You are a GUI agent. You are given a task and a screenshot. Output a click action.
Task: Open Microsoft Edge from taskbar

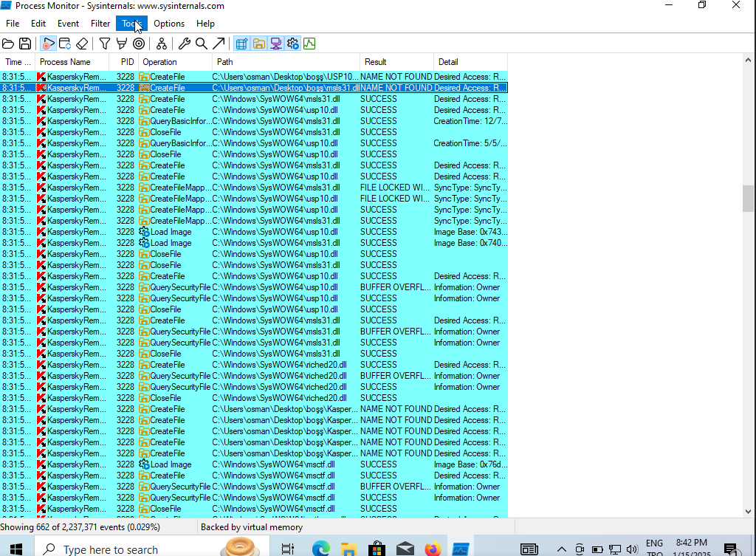pos(320,549)
